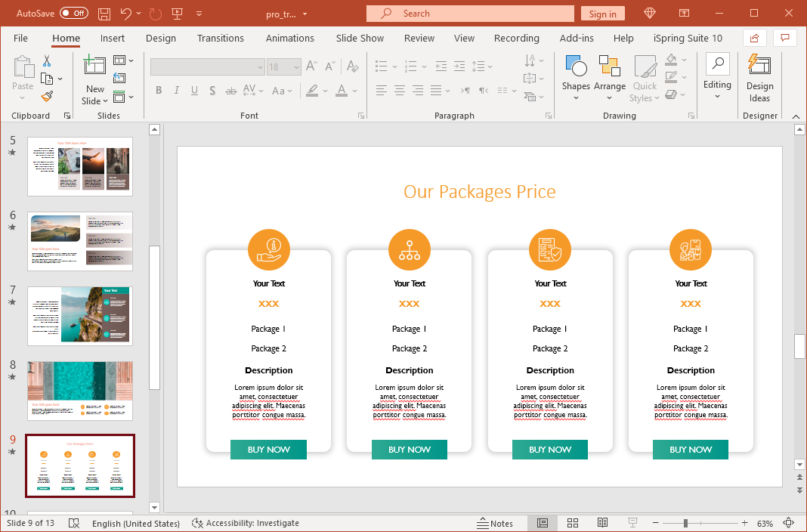Screen dimensions: 807x532
Task: Select slide 7 thumbnail
Action: tap(79, 315)
